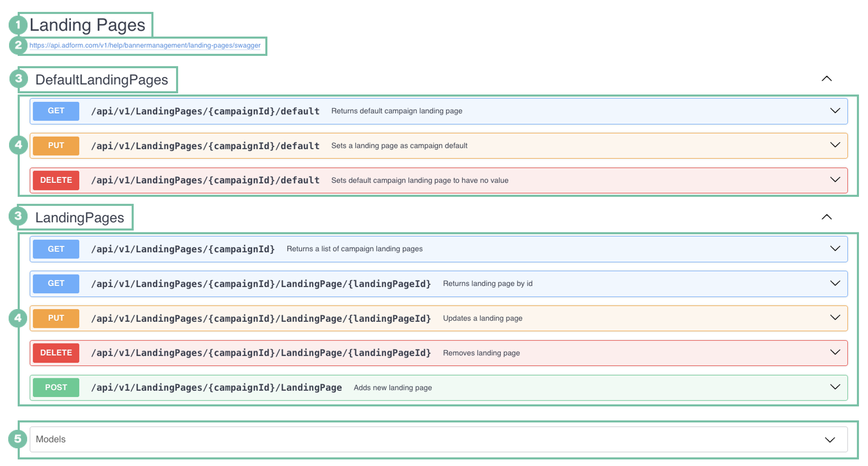Viewport: 868px width, 466px height.
Task: Click the Landing Pages page title
Action: point(87,25)
